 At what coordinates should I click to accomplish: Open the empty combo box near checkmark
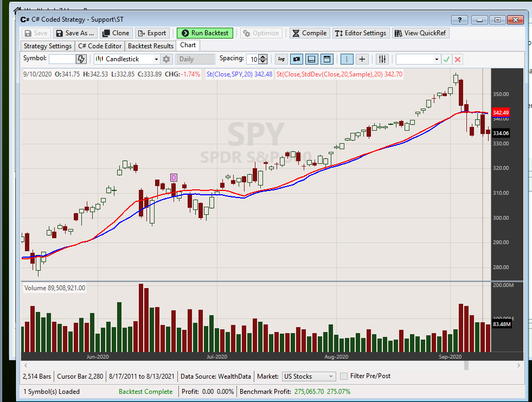point(418,59)
